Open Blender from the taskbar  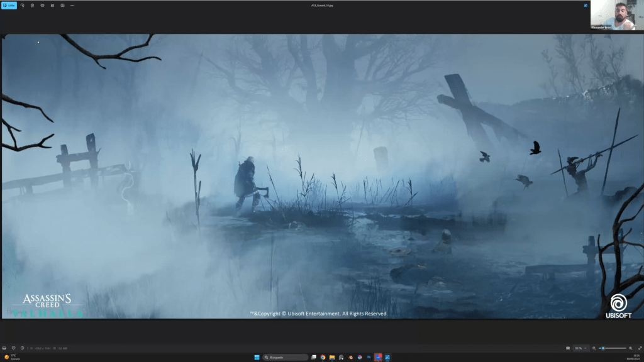click(x=350, y=357)
